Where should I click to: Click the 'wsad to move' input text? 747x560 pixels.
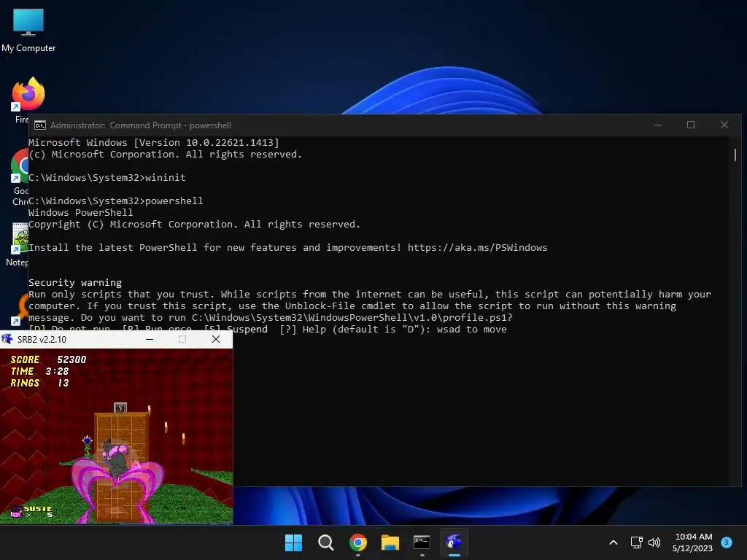[x=472, y=329]
